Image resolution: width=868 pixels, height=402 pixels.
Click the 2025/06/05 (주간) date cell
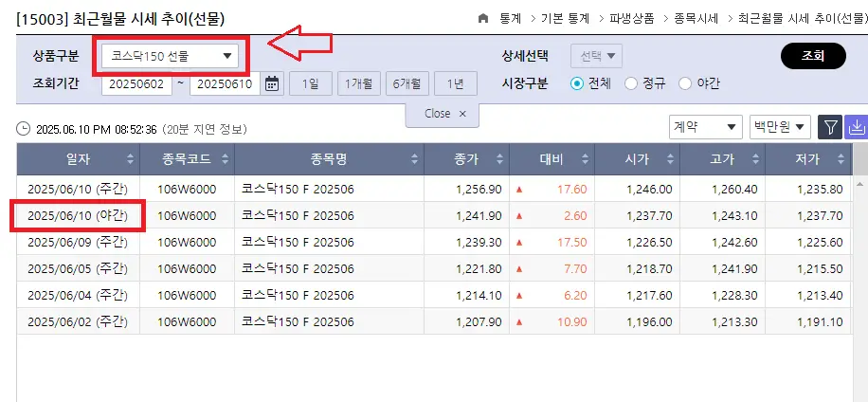[x=78, y=269]
